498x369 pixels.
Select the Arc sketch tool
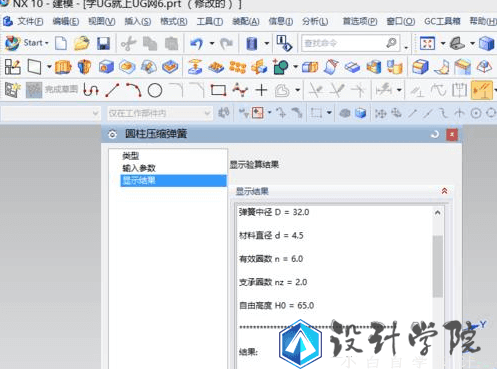(134, 90)
